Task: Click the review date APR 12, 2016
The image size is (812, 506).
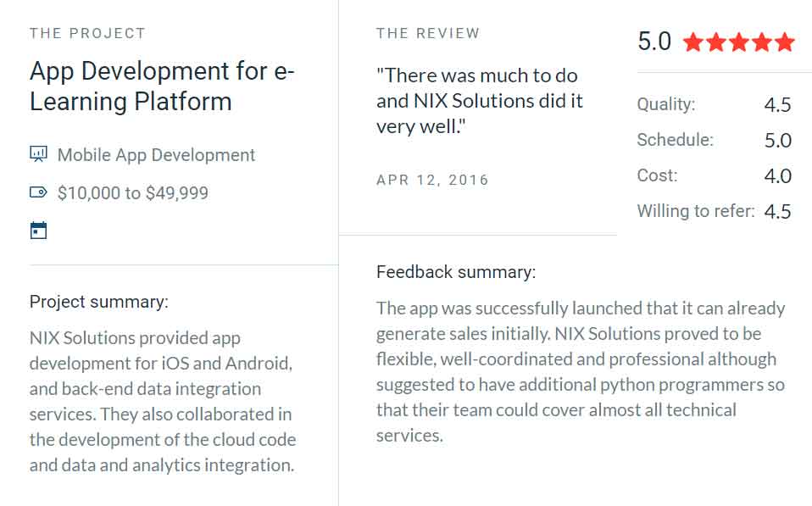Action: 432,180
